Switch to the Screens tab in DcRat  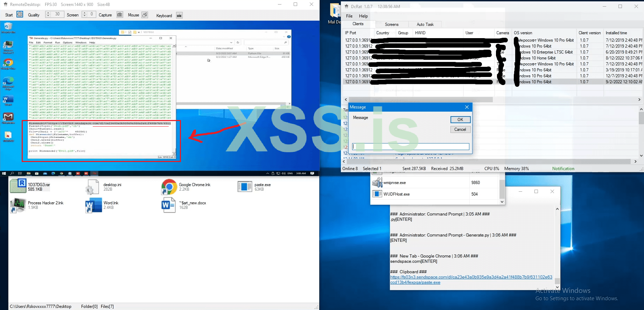(392, 24)
